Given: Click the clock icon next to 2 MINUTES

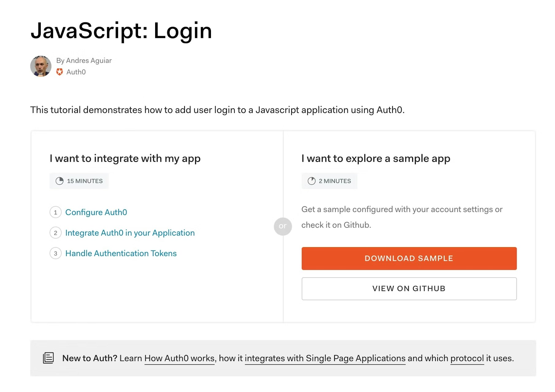Looking at the screenshot, I should pos(311,181).
